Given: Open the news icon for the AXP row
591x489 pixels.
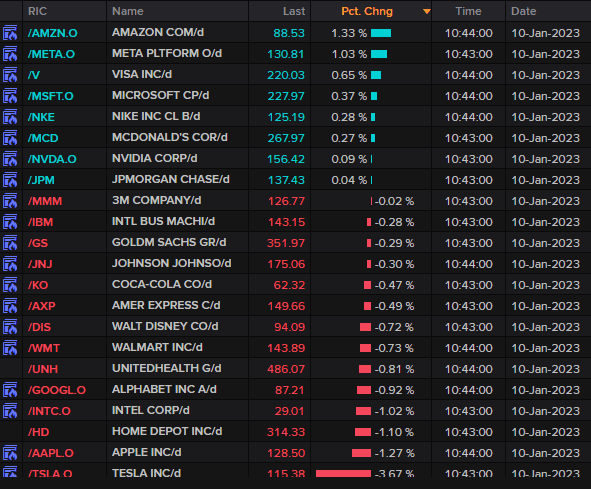Looking at the screenshot, I should click(x=10, y=306).
